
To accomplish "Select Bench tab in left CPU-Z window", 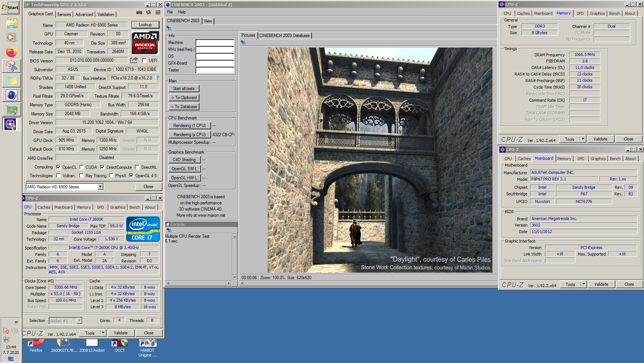I will click(135, 207).
